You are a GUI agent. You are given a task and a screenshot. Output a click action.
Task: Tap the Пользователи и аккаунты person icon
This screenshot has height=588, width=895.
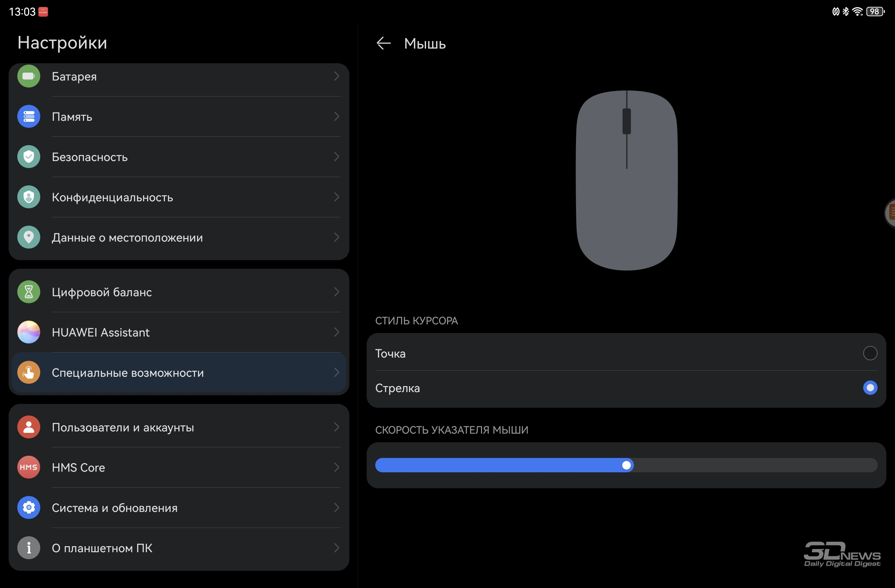tap(28, 427)
